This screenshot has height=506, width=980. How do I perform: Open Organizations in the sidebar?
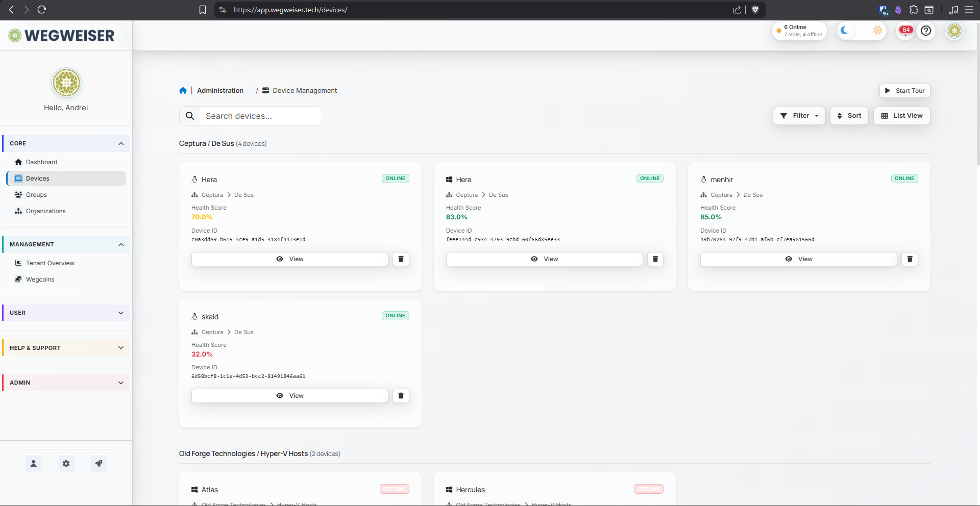(45, 211)
